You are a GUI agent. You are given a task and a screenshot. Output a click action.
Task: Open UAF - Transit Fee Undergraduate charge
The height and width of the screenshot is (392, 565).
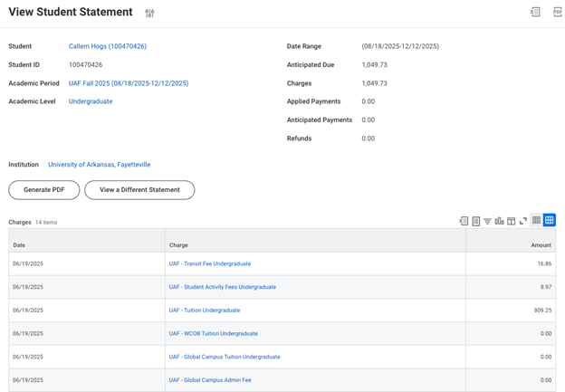point(210,263)
